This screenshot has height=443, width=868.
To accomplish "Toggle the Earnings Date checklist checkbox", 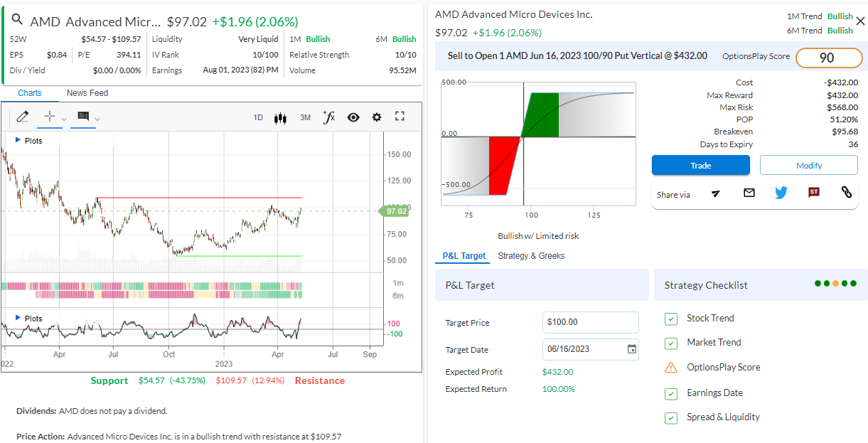I will click(x=671, y=393).
